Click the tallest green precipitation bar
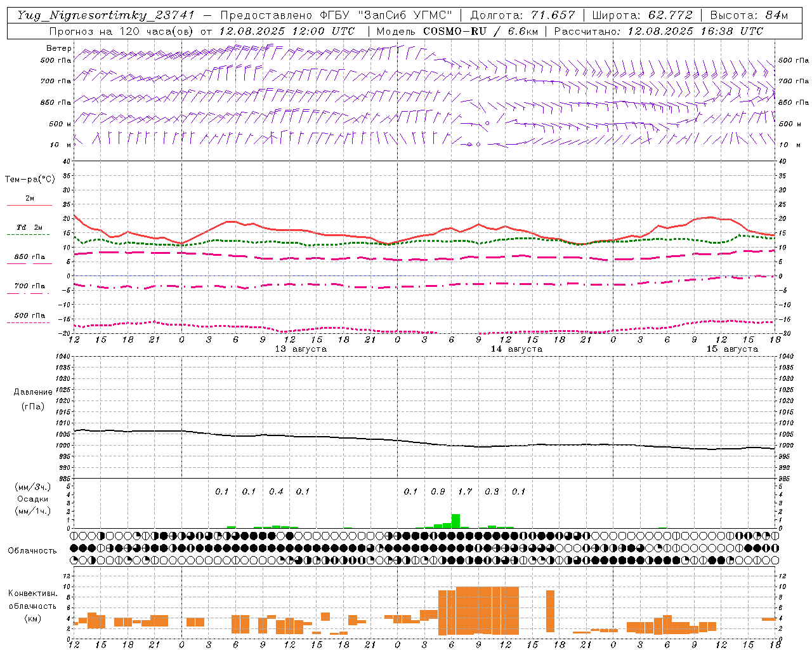Image resolution: width=812 pixels, height=650 pixels. 455,521
